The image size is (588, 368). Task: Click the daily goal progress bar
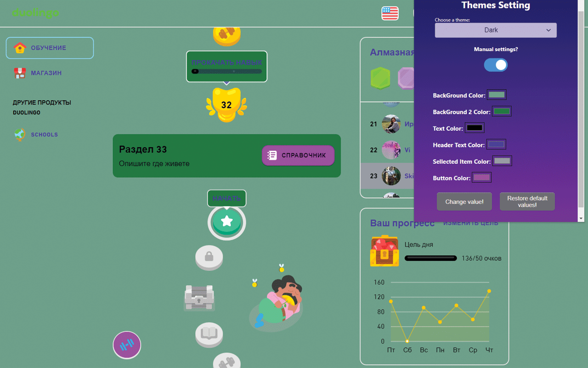tap(431, 259)
